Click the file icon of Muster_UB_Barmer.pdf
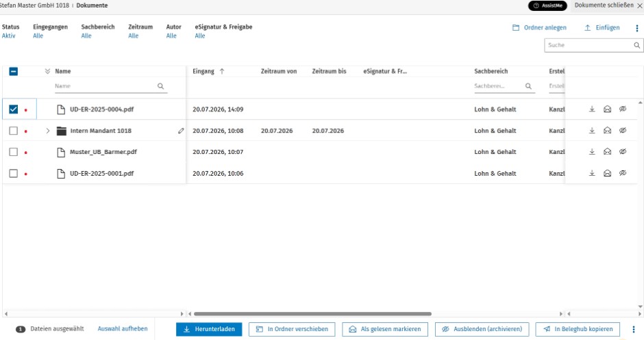Image resolution: width=644 pixels, height=340 pixels. pyautogui.click(x=61, y=152)
